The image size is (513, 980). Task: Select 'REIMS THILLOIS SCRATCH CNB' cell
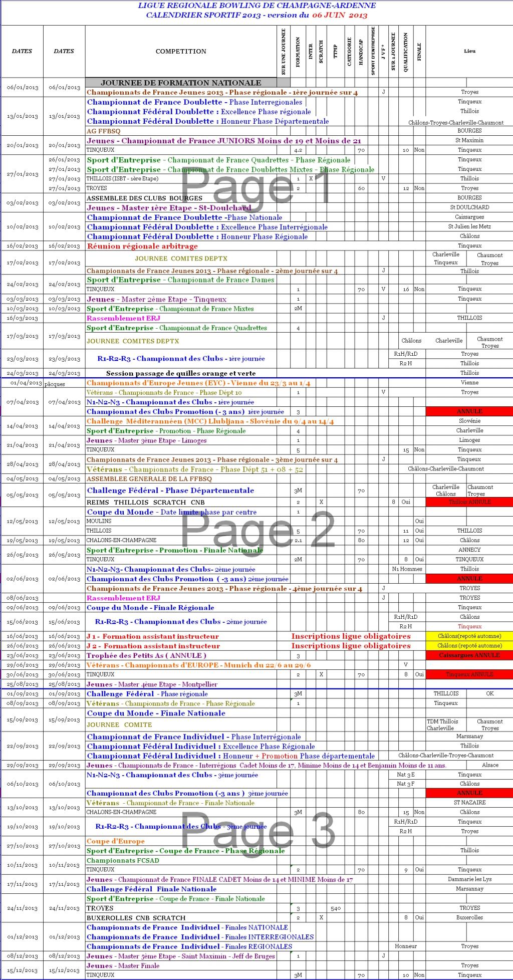click(x=145, y=502)
